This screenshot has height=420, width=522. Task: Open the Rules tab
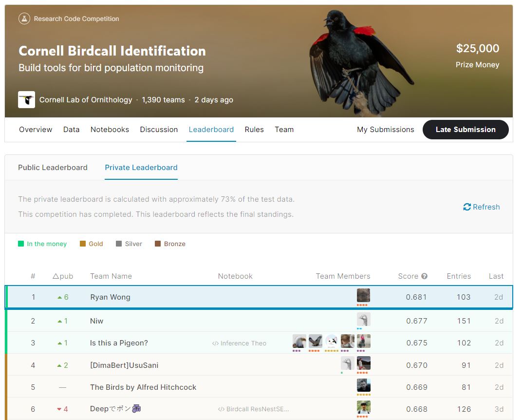[254, 130]
